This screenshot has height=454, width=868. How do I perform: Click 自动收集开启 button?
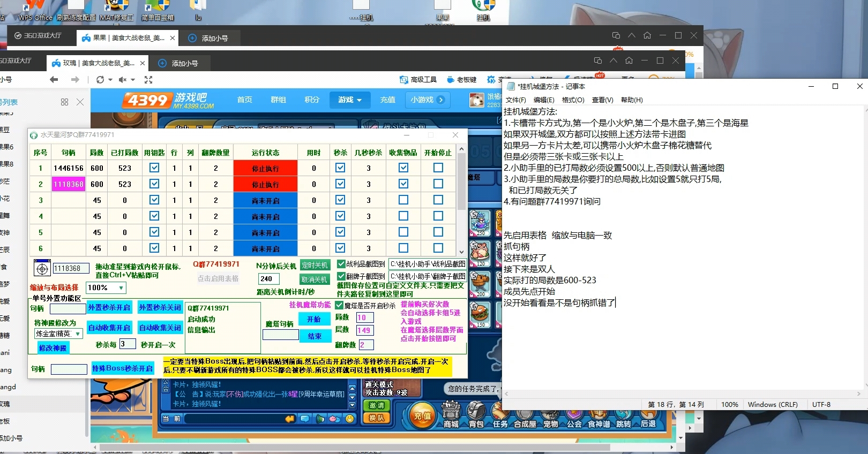[x=109, y=328]
